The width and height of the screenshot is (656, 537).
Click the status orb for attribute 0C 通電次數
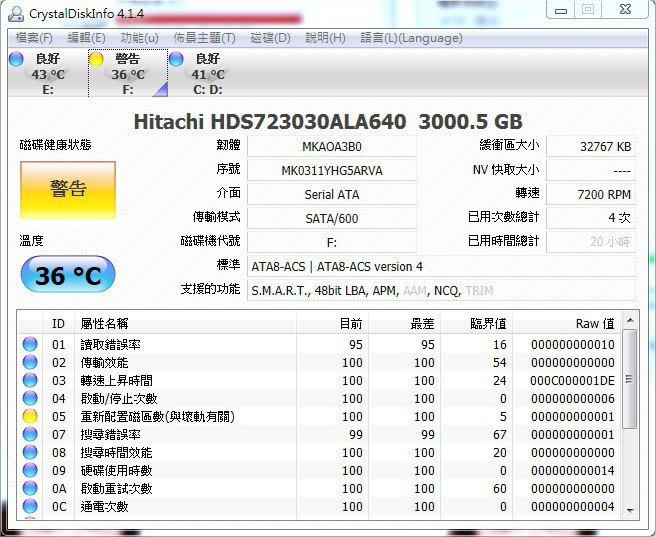tap(30, 506)
